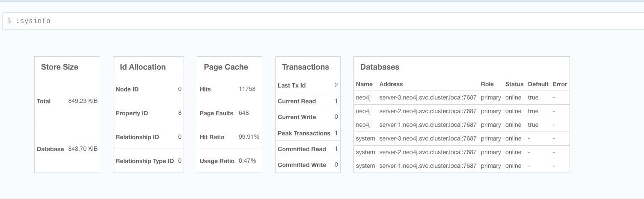This screenshot has height=199, width=644.
Task: Select the Hits value 11758
Action: point(247,89)
